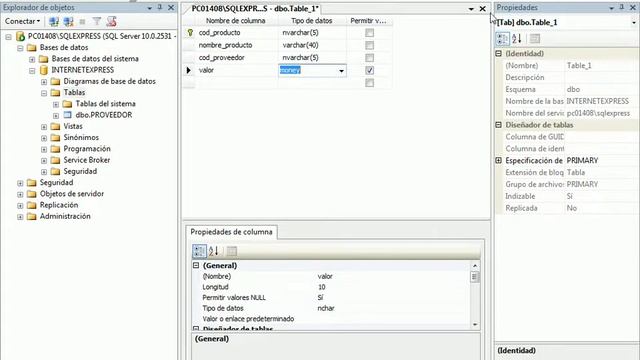The image size is (640, 360).
Task: Click categorized view icon in column properties
Action: click(x=199, y=251)
